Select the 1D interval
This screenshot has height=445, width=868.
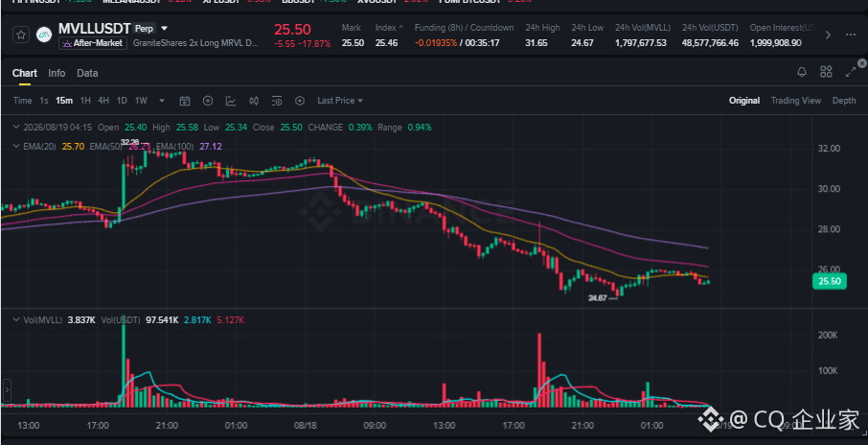[122, 101]
